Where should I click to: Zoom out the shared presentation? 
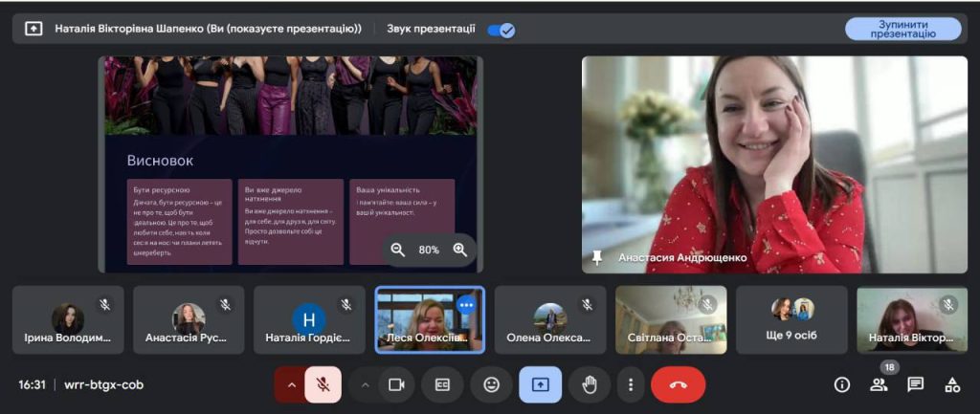[x=398, y=250]
